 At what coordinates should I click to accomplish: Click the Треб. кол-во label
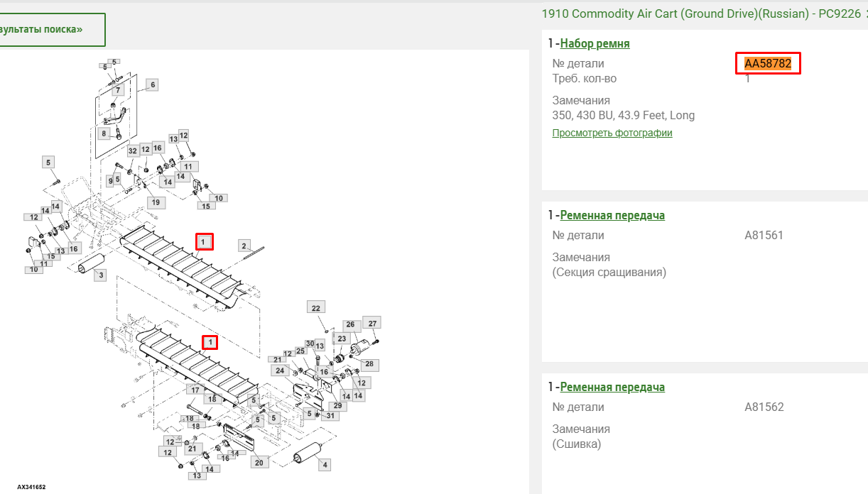[585, 78]
